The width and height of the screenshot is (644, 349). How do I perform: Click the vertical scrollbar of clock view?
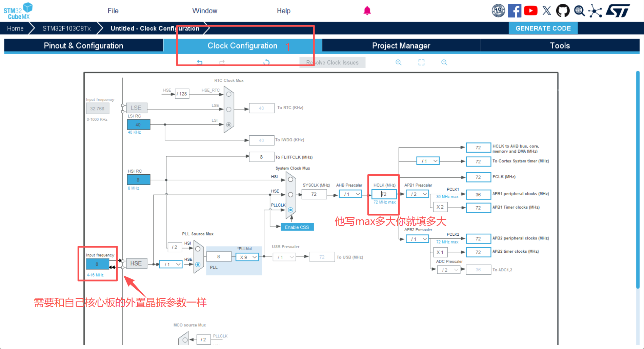click(x=638, y=180)
